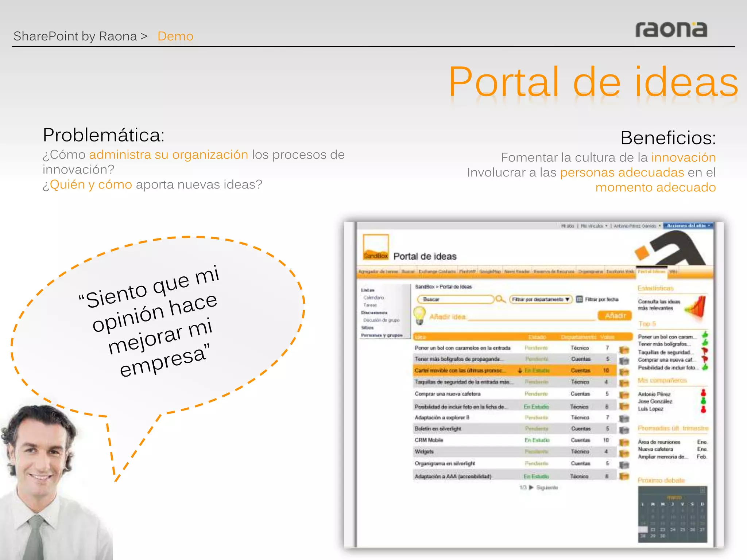Switch to the Agregador de tareas tab
Image resolution: width=747 pixels, height=560 pixels.
378,272
